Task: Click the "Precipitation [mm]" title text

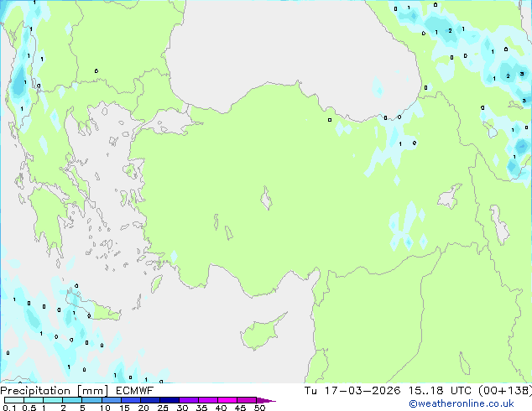Action: click(55, 391)
